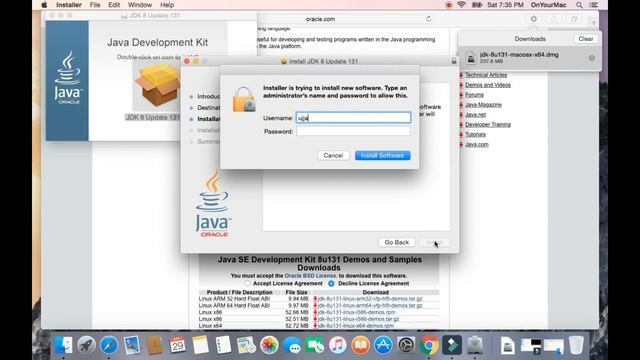Open Oracle BSD License link
The width and height of the screenshot is (640, 360).
(x=310, y=276)
